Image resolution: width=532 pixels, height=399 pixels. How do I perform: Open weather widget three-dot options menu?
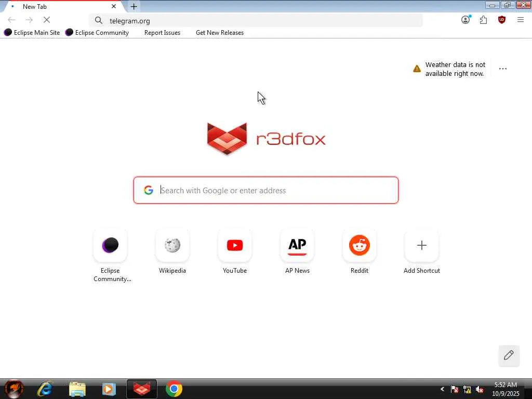coord(503,69)
